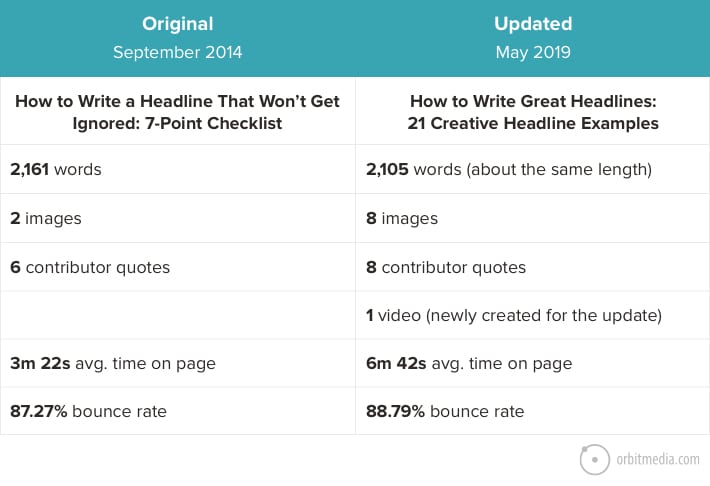Click the 8 images cell
Viewport: 710px width, 486px height.
click(x=532, y=218)
